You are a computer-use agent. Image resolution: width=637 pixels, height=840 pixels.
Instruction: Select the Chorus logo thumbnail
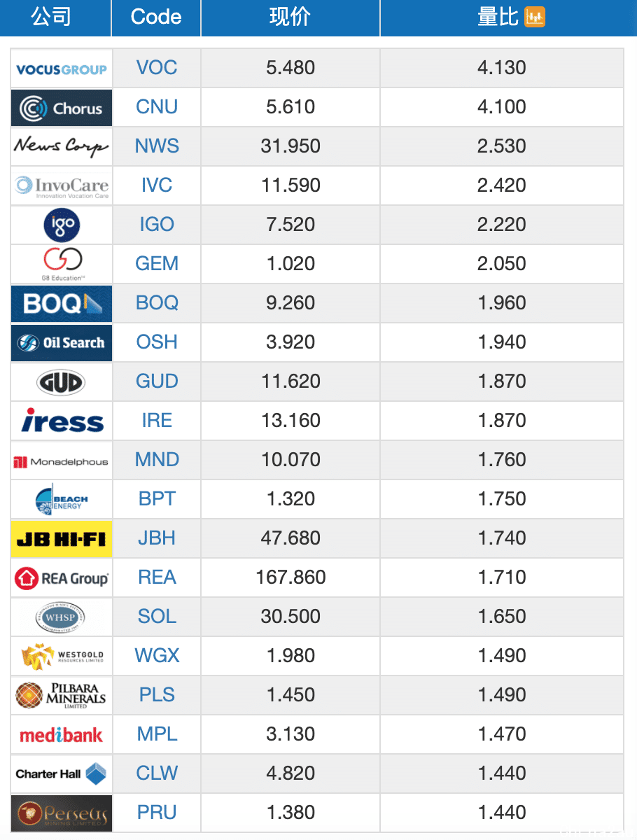coord(62,108)
